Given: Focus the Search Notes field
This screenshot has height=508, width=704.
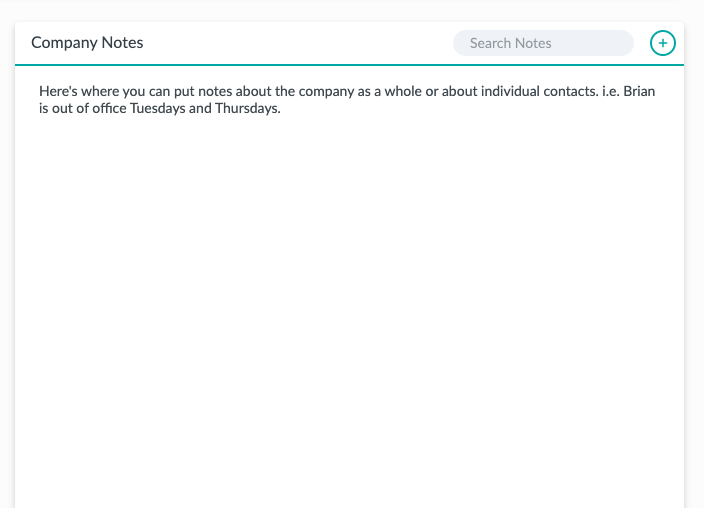Looking at the screenshot, I should coord(543,43).
